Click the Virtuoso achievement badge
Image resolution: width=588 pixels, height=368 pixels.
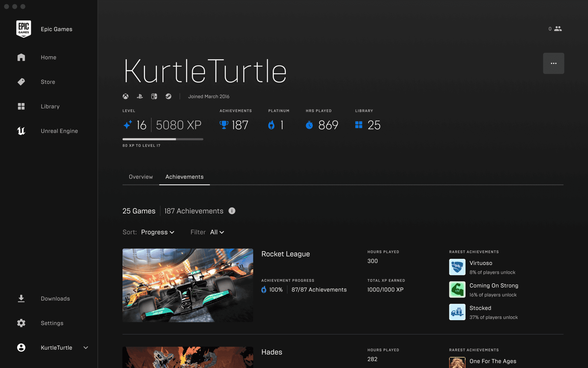(457, 267)
